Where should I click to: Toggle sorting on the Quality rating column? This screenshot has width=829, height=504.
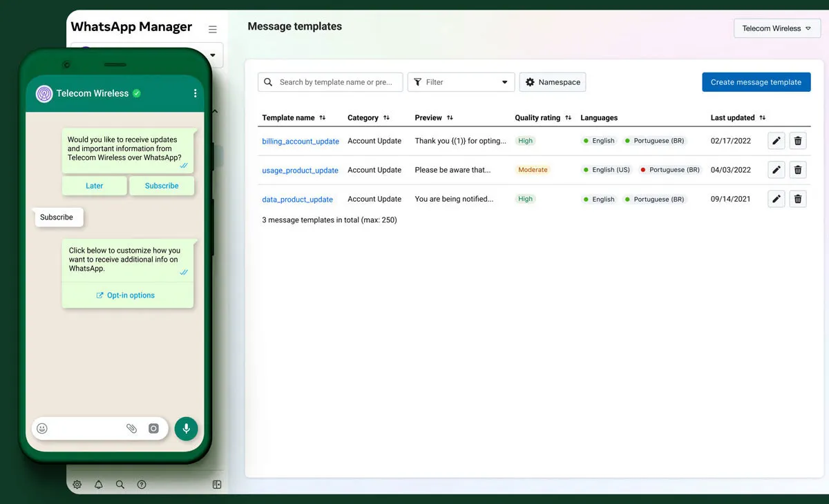pos(568,117)
